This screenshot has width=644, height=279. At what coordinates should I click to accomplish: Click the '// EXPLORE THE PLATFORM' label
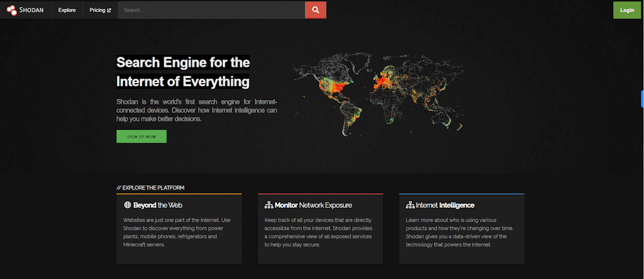150,188
